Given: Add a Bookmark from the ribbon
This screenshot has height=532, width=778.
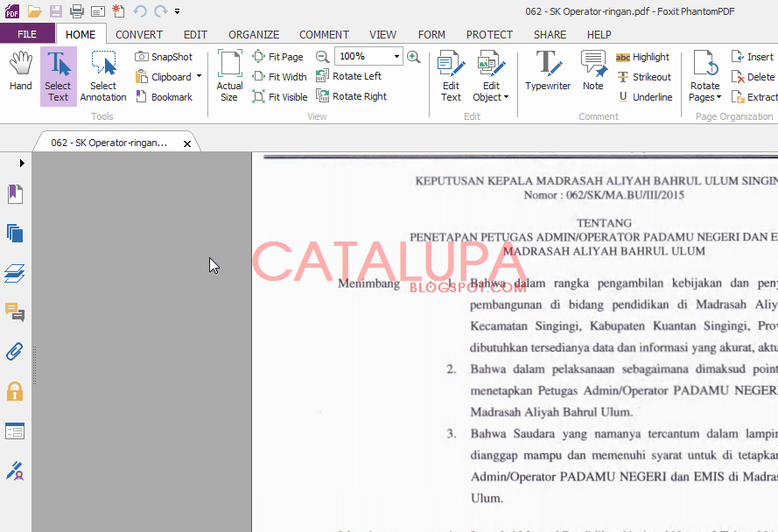Looking at the screenshot, I should [165, 97].
